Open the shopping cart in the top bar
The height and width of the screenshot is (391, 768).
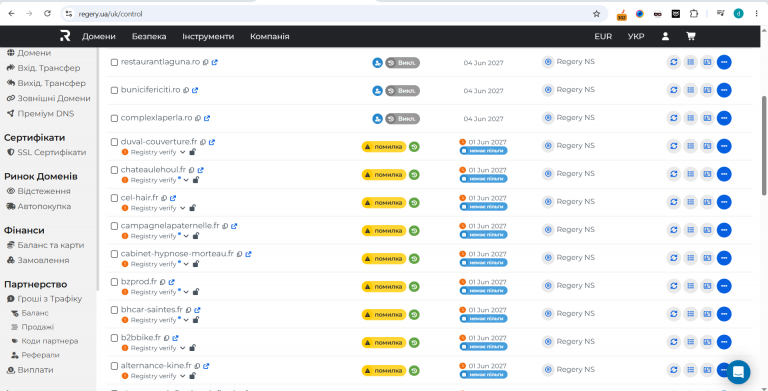point(691,36)
